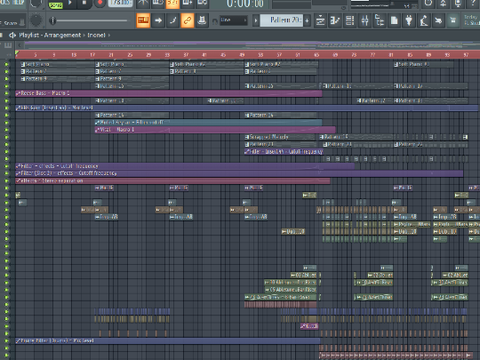Select the Stereo separation automation clip
This screenshot has height=360, width=480.
click(x=173, y=181)
